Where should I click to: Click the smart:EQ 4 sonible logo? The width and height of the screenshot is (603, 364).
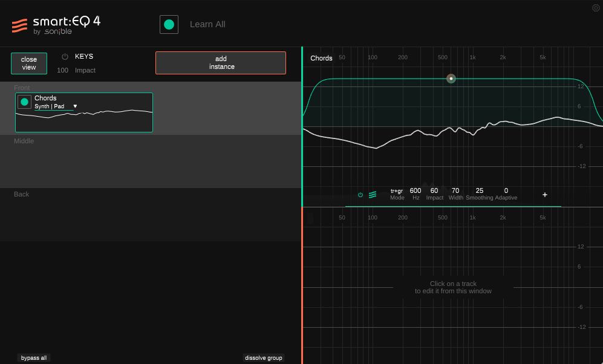(56, 24)
